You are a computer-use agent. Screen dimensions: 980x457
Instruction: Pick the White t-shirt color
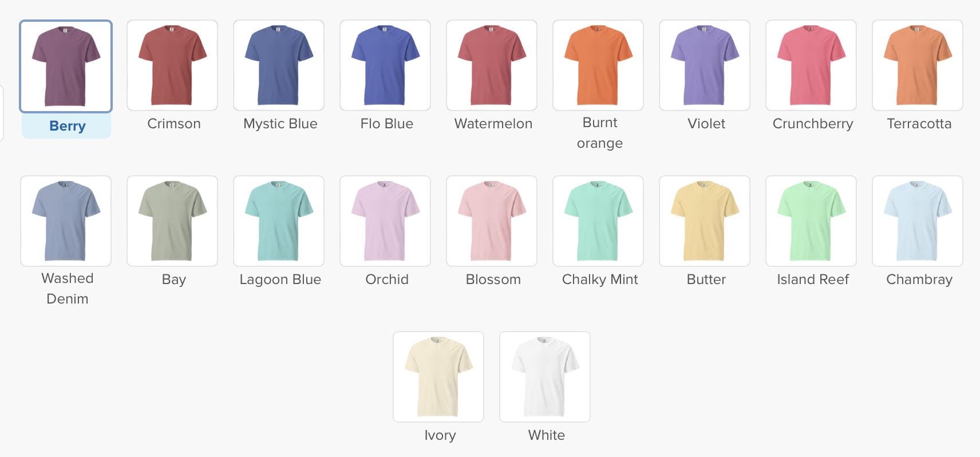(545, 377)
